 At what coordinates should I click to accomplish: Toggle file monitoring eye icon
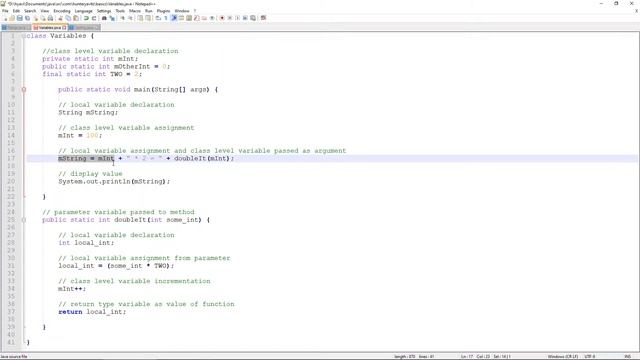click(x=212, y=18)
